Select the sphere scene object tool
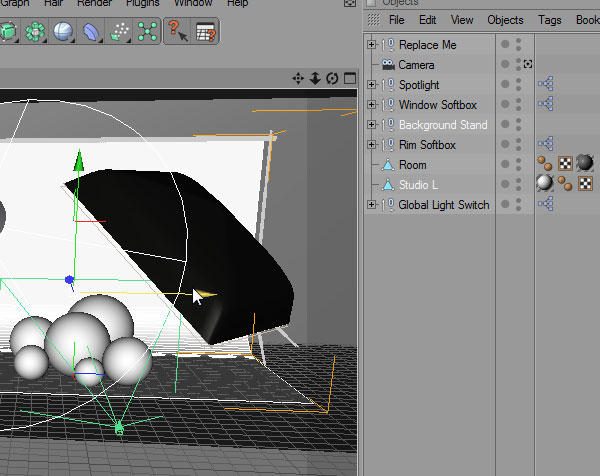The width and height of the screenshot is (600, 476). click(x=63, y=31)
